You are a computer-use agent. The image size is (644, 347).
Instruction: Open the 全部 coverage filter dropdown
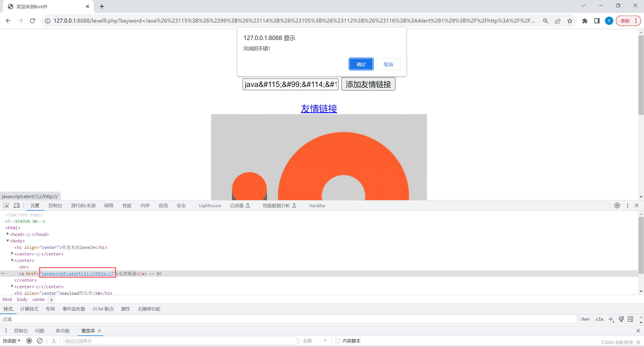(x=314, y=341)
